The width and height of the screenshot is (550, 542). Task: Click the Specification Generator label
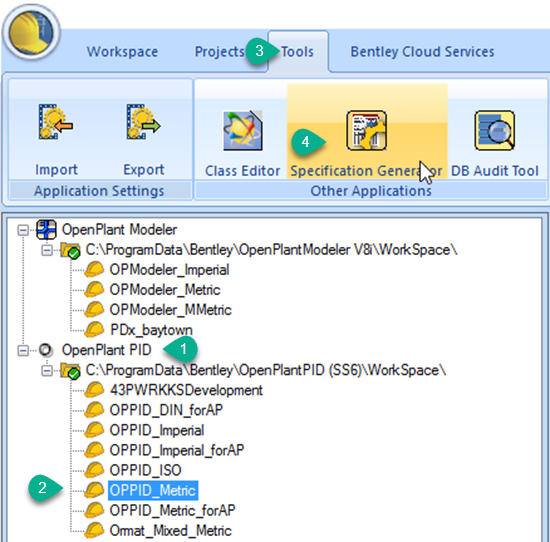367,171
